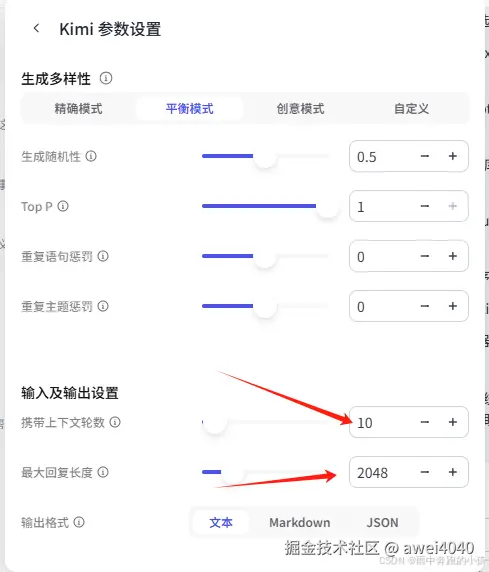Select the 平衡模式 tab
The height and width of the screenshot is (572, 489).
tap(189, 109)
